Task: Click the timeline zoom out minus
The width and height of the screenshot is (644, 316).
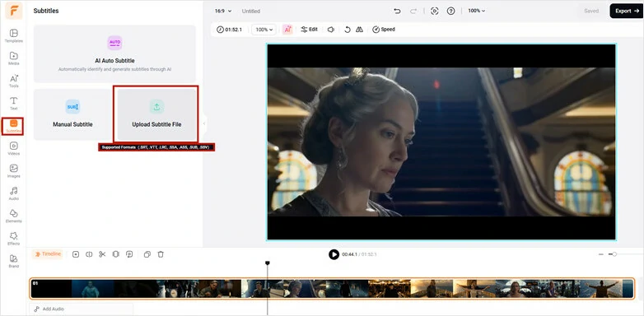Action: pos(601,254)
